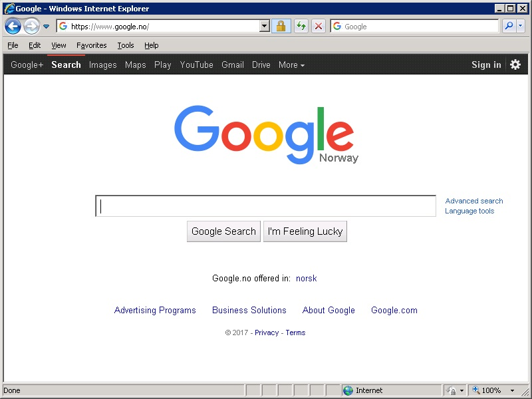Open Advanced search link
532x399 pixels.
point(474,201)
